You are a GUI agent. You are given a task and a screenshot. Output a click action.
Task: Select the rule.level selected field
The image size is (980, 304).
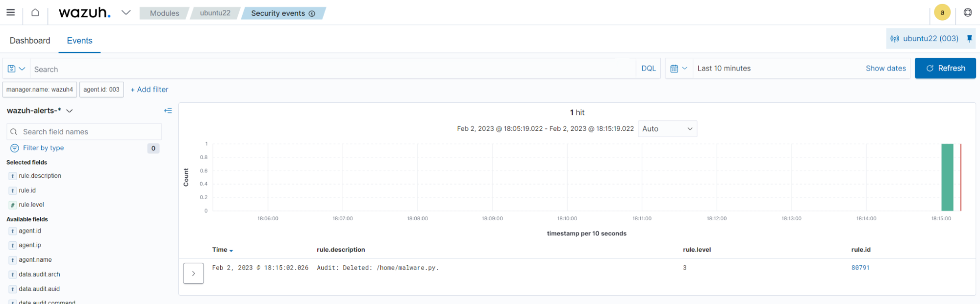tap(31, 205)
